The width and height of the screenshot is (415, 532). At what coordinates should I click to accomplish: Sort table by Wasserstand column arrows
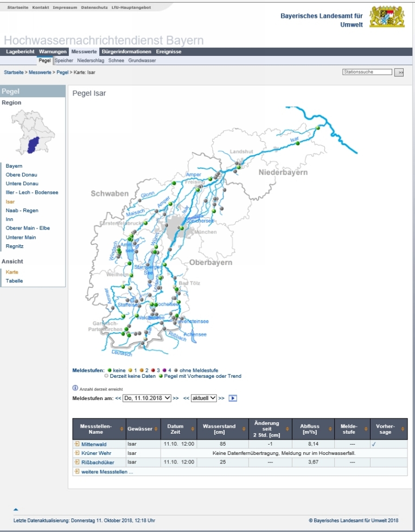tap(244, 429)
